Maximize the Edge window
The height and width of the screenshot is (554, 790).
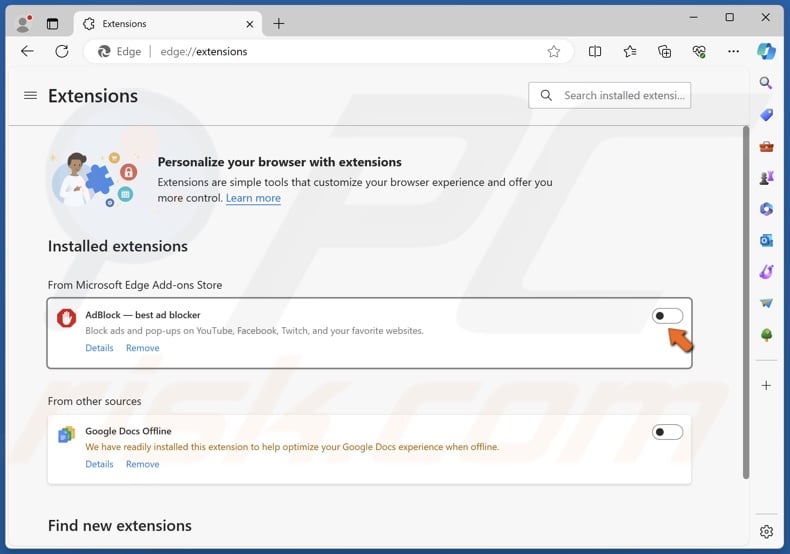click(730, 18)
